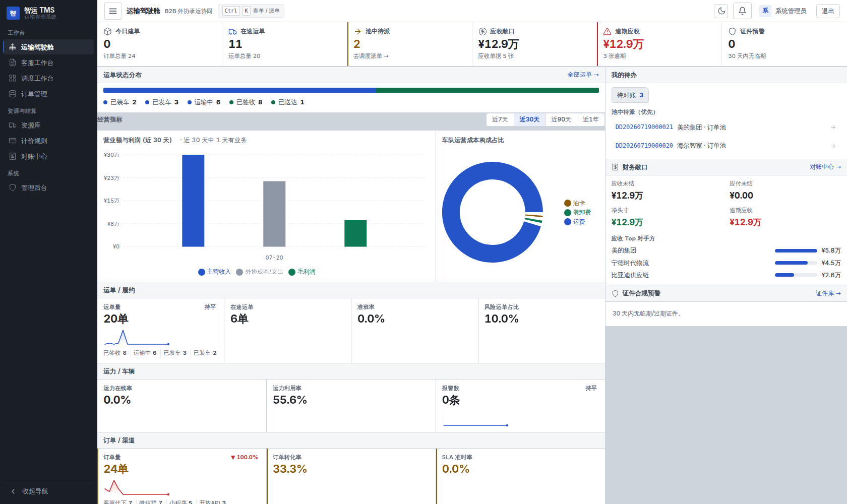The image size is (847, 504).
Task: Switch the range to 近90天
Action: click(x=561, y=119)
